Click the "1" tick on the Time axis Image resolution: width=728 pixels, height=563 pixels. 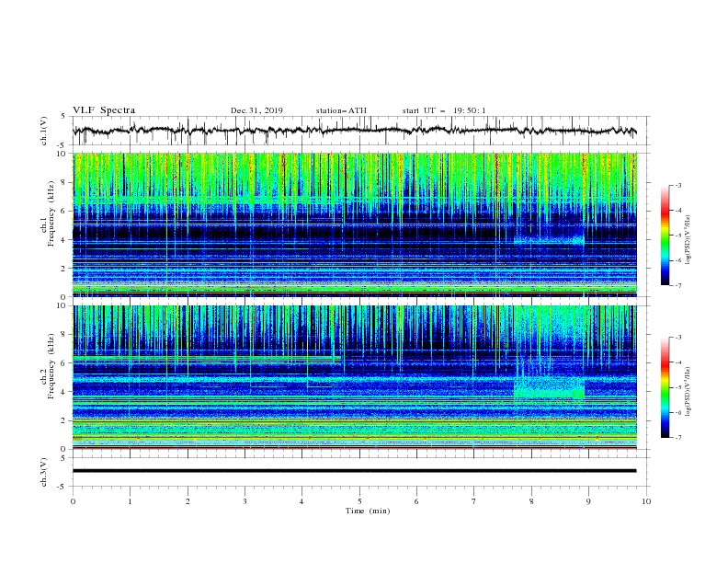[130, 501]
